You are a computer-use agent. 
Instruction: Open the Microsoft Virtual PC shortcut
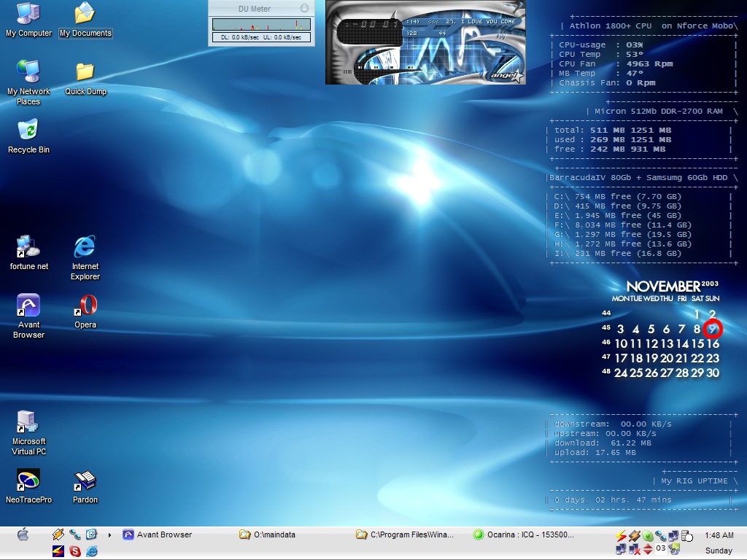click(x=28, y=422)
